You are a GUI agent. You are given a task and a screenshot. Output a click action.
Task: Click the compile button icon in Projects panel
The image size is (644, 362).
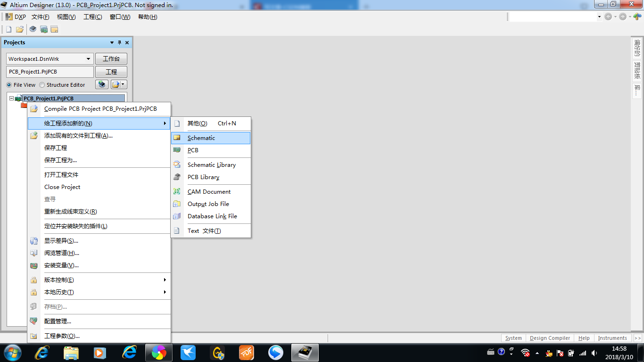pos(102,84)
